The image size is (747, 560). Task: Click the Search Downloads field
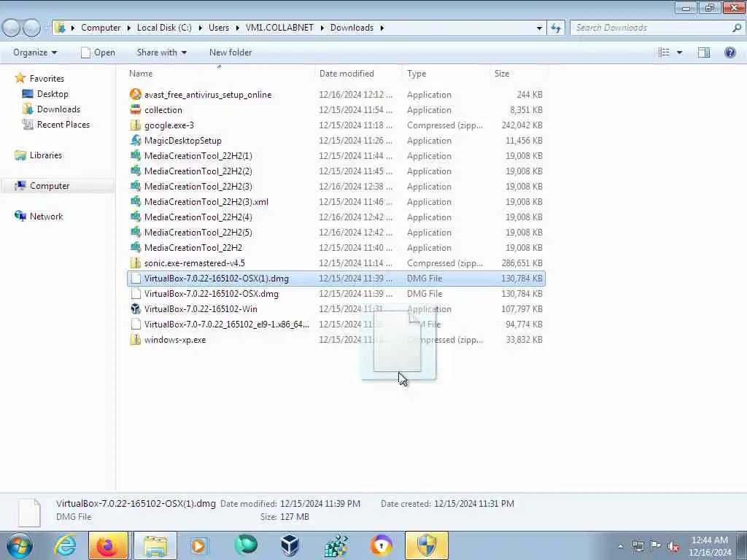tap(657, 28)
